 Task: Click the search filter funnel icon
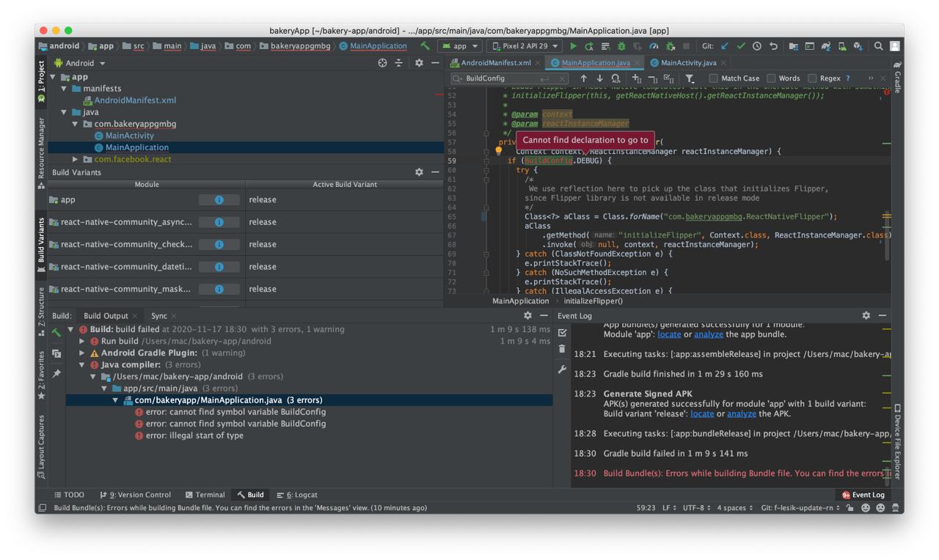(690, 78)
